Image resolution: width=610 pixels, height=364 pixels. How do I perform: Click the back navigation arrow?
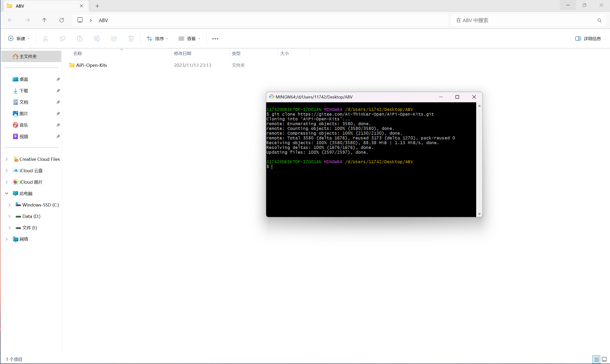click(x=10, y=20)
